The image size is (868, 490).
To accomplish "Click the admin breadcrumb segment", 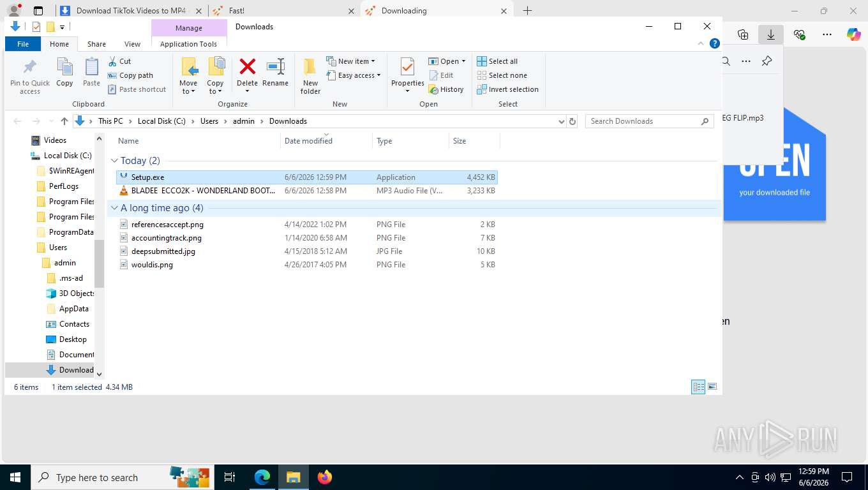I will [244, 121].
